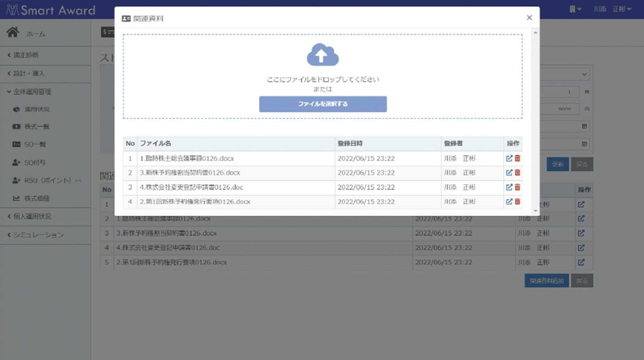The image size is (644, 360).
Task: Click the ファイルを選択する button
Action: coord(323,104)
